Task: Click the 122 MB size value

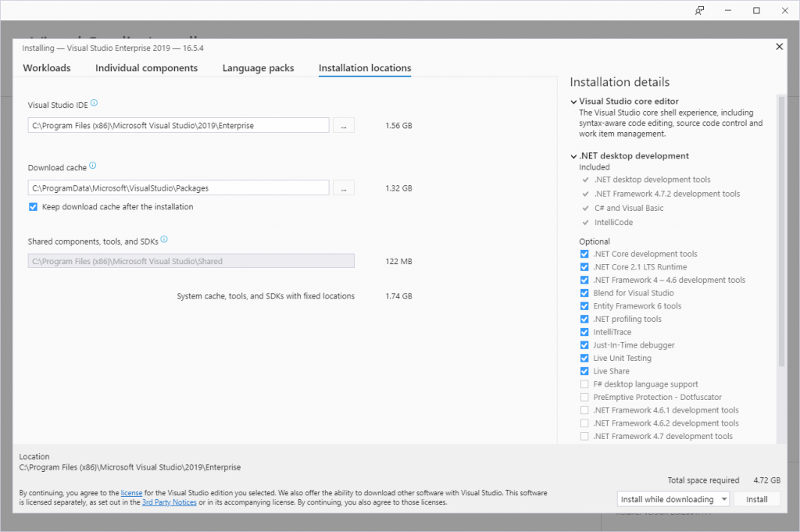Action: pyautogui.click(x=399, y=261)
